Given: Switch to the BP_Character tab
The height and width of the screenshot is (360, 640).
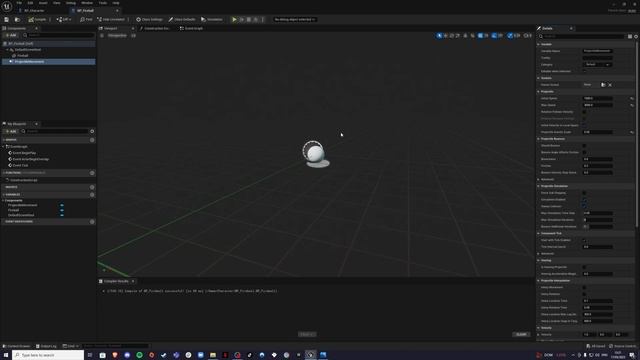Looking at the screenshot, I should (x=34, y=11).
